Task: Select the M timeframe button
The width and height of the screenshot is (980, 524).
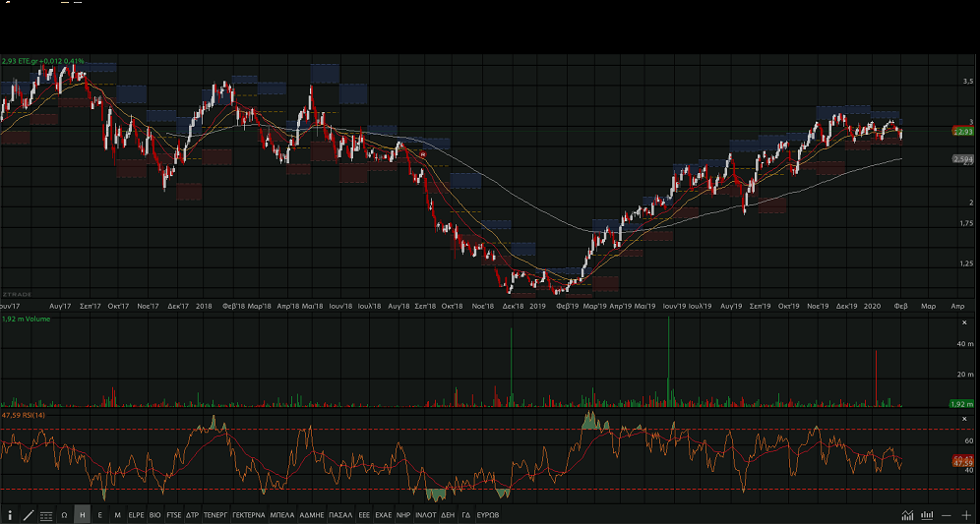Action: coord(117,514)
